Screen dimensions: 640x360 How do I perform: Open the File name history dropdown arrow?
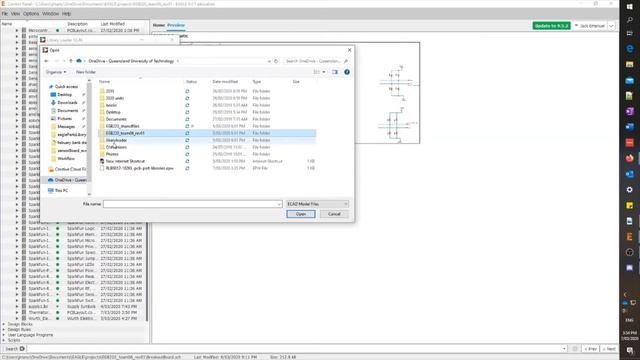point(279,204)
